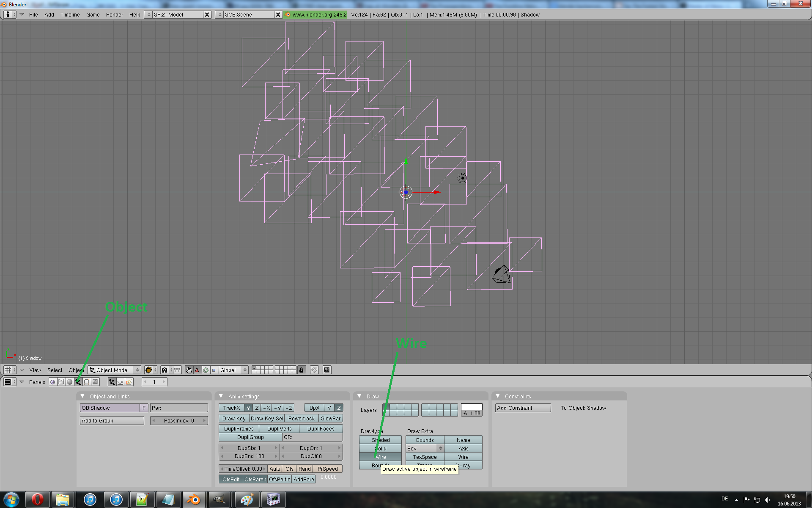Switch to the Object context icon

pyautogui.click(x=78, y=382)
